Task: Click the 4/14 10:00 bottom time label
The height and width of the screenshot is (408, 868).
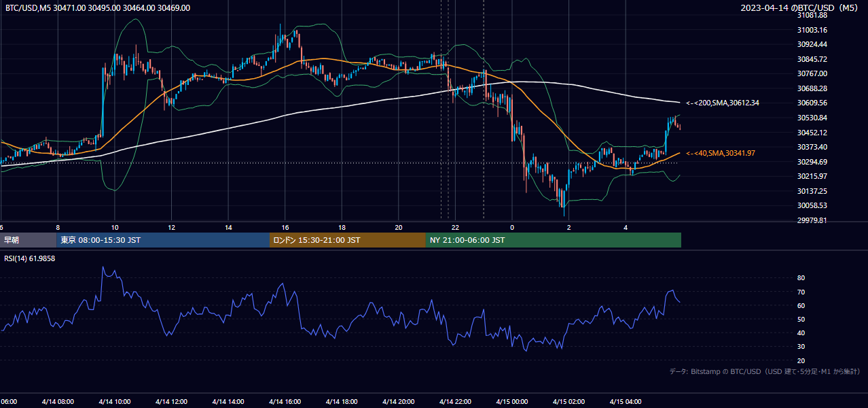Action: (x=114, y=401)
